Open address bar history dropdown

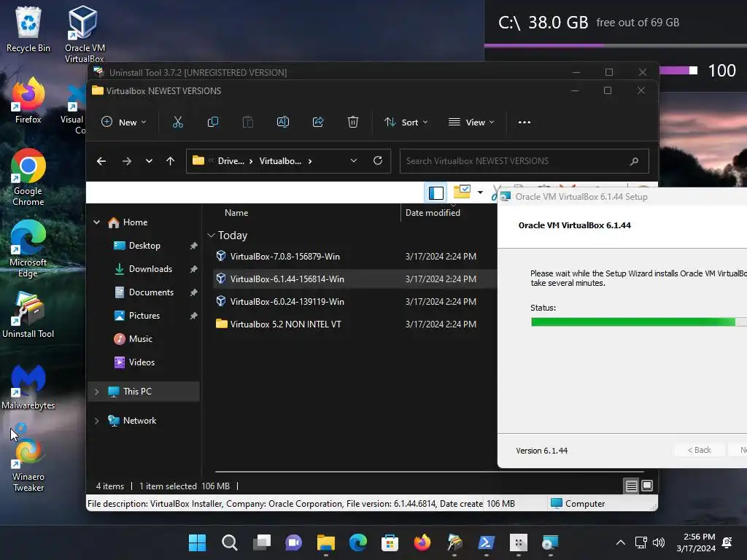coord(354,161)
